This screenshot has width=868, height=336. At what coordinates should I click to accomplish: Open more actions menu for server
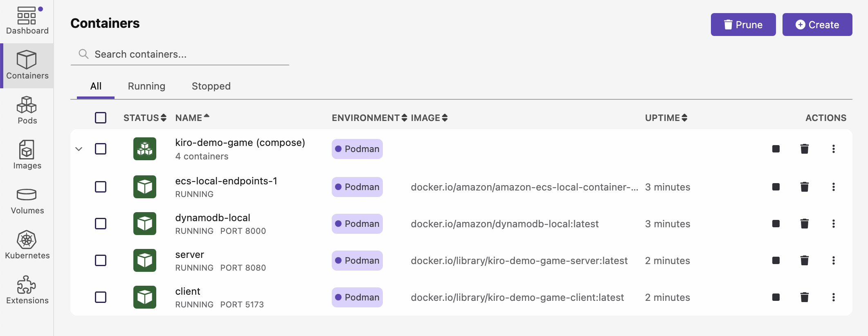click(833, 260)
